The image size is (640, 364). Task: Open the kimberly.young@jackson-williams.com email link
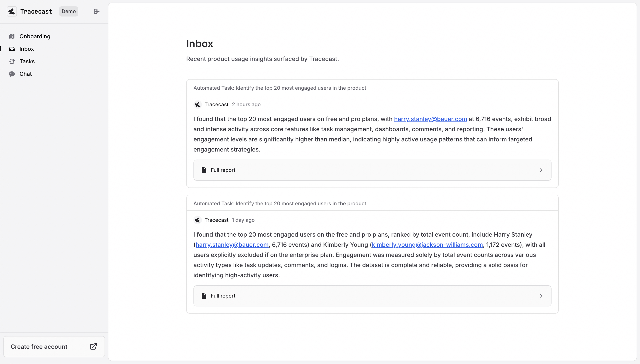point(427,245)
